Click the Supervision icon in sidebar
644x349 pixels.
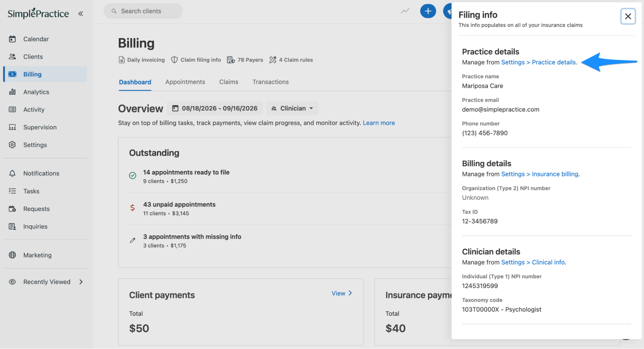pos(12,127)
